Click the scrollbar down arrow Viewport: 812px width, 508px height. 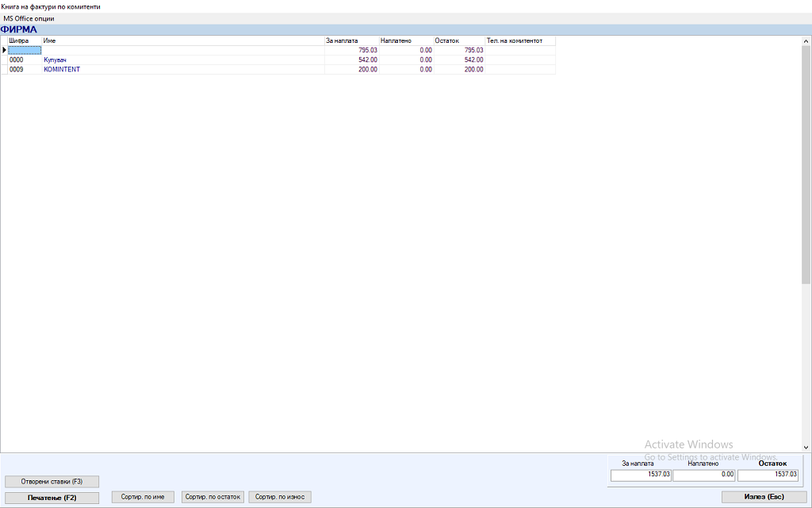pos(806,448)
